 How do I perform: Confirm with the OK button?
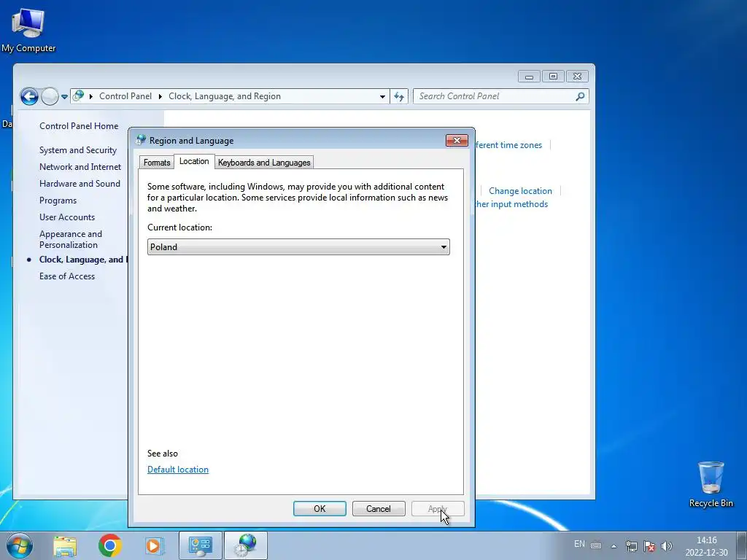pos(320,508)
